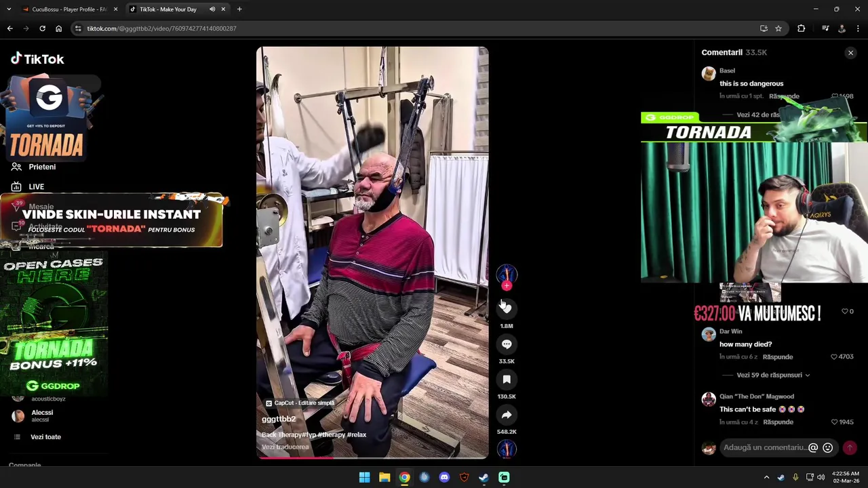Open the Chrome three-dot menu
868x488 pixels.
[858, 28]
